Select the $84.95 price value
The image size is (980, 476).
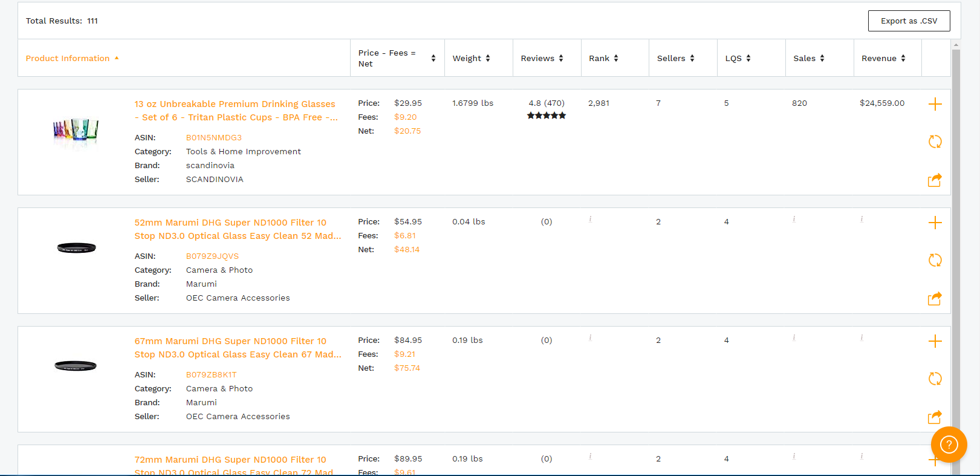pos(408,340)
